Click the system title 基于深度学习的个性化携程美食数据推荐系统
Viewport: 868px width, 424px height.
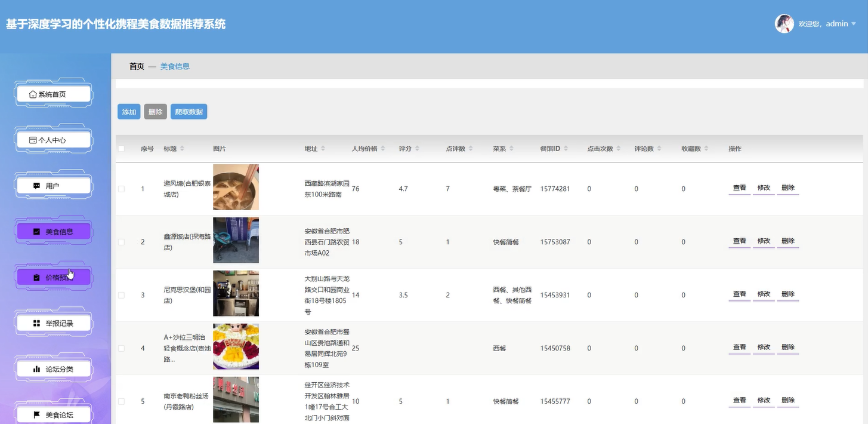[116, 24]
